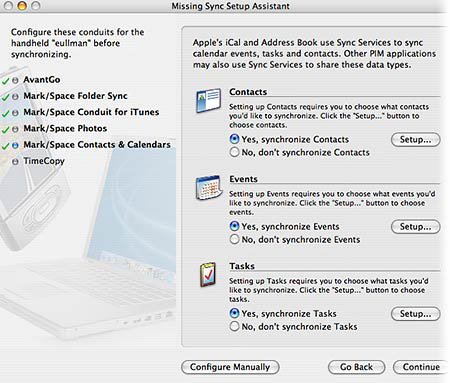Click Continue to proceed
The height and width of the screenshot is (383, 450).
[x=421, y=367]
